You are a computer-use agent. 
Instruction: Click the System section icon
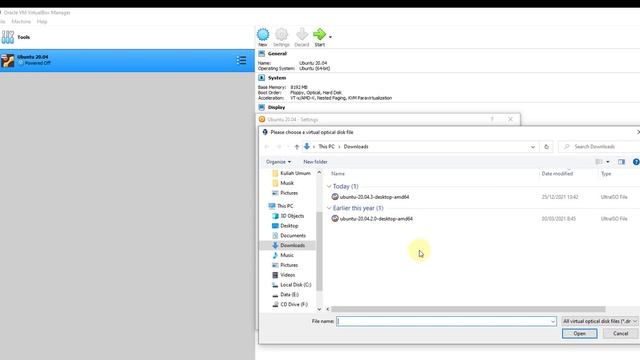point(262,78)
